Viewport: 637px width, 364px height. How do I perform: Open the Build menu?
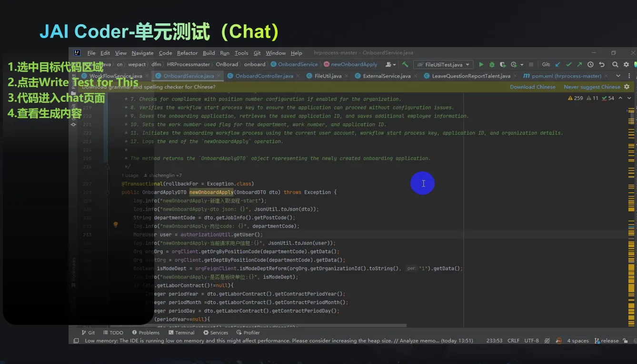209,53
